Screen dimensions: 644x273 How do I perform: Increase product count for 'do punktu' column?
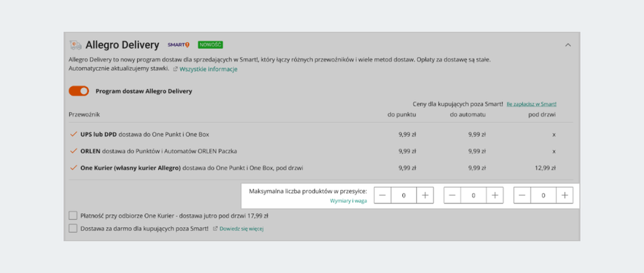click(x=425, y=195)
